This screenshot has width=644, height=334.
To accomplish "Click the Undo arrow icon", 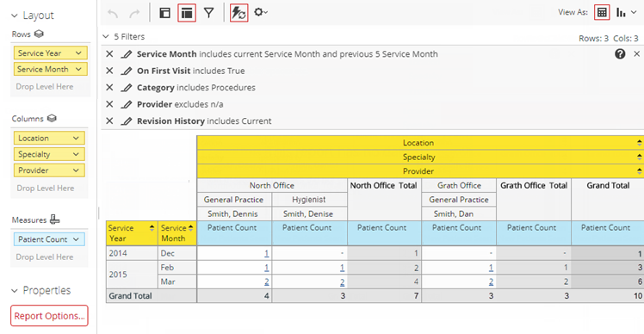I will (x=113, y=13).
